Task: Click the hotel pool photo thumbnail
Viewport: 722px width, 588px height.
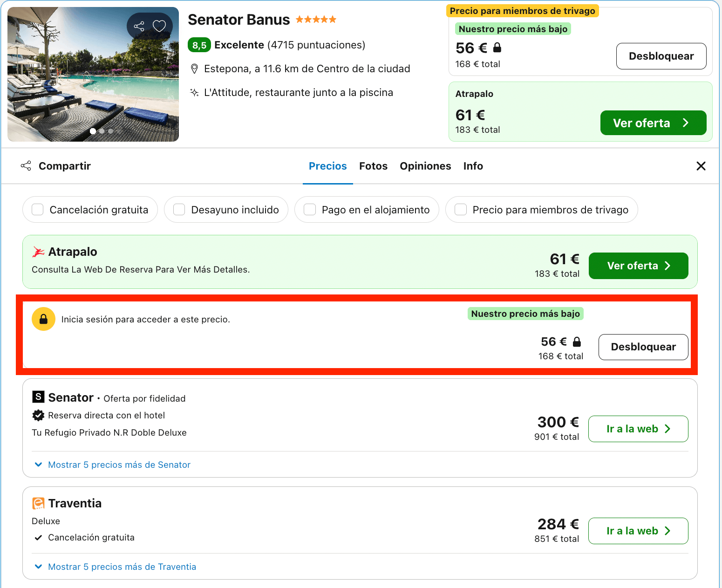Action: click(x=93, y=74)
